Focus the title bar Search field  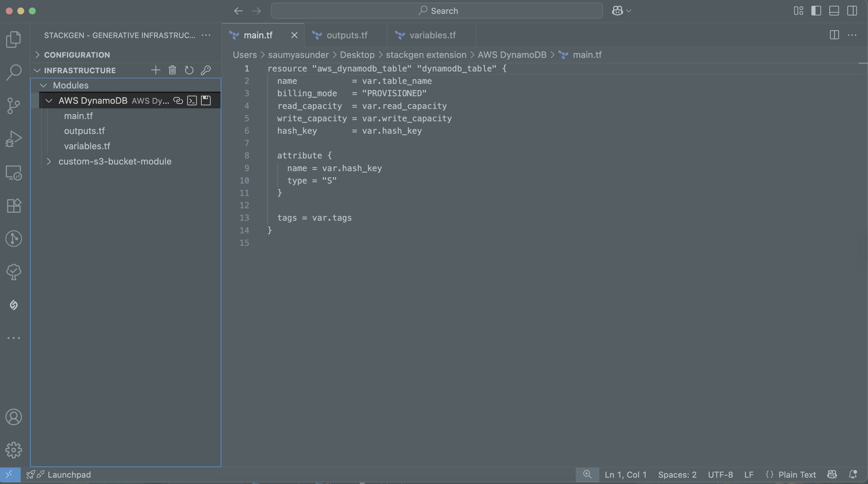pos(437,11)
